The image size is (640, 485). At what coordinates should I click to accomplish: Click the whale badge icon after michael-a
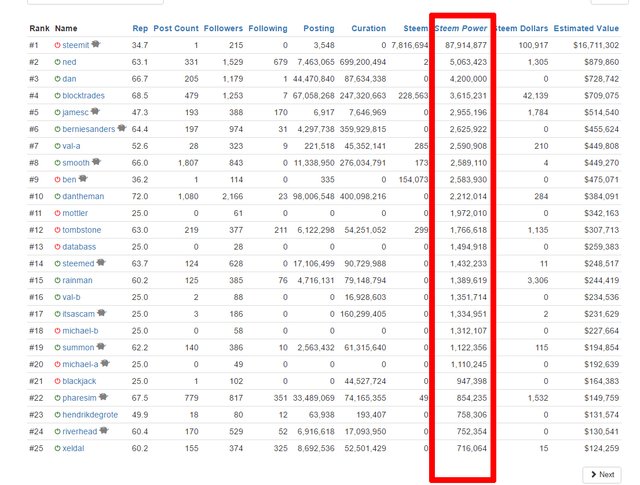pyautogui.click(x=105, y=363)
